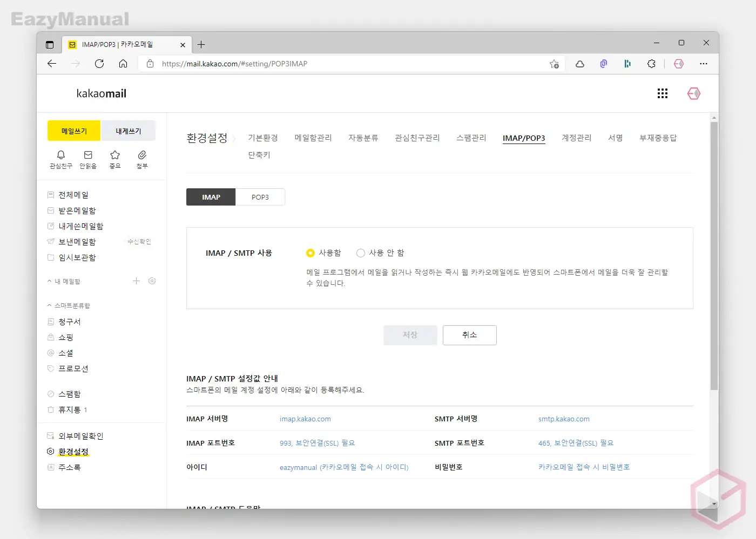The height and width of the screenshot is (539, 756).
Task: Open the 관심친구관리 settings tab
Action: (417, 138)
